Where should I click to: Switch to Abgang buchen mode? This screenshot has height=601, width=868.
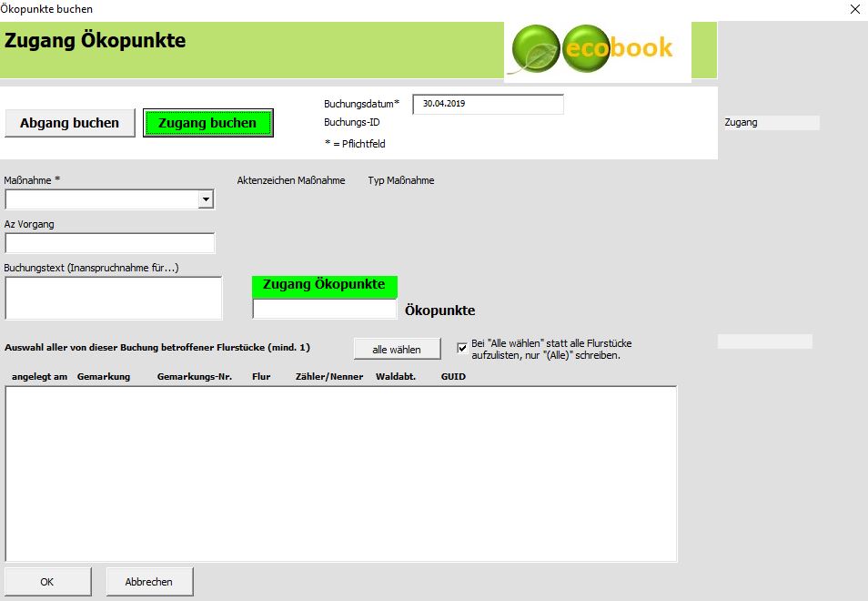tap(70, 123)
